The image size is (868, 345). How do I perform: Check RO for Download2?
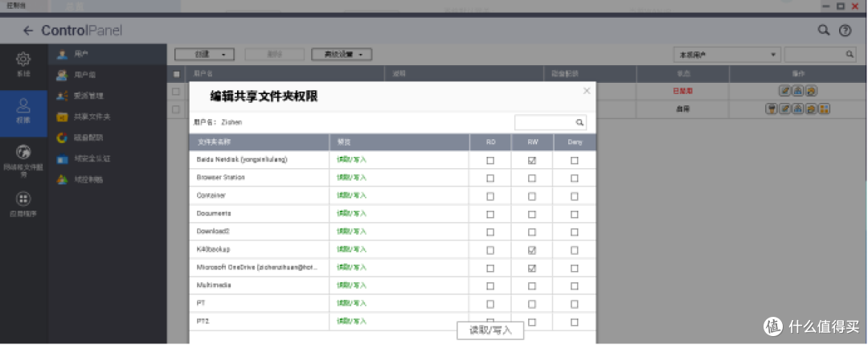pos(490,232)
